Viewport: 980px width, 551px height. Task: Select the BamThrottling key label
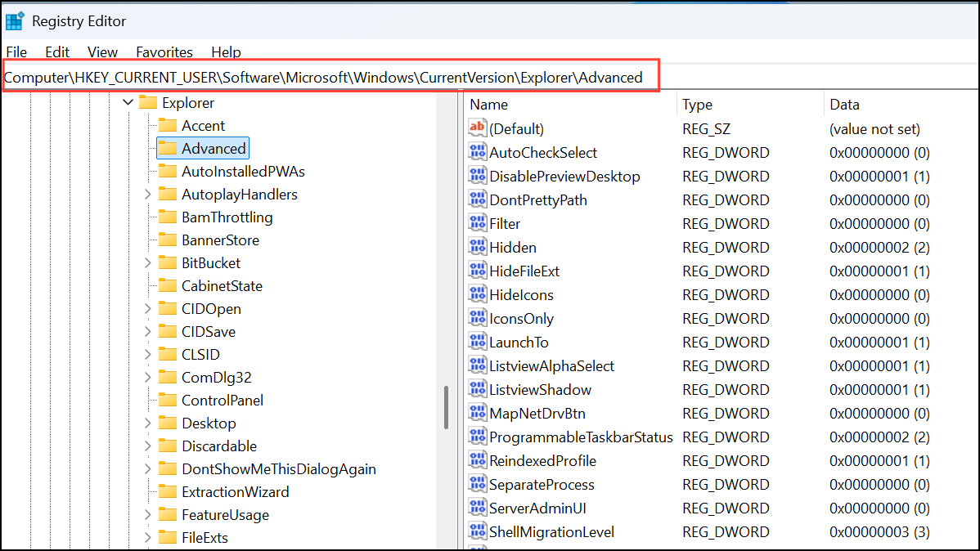tap(227, 217)
